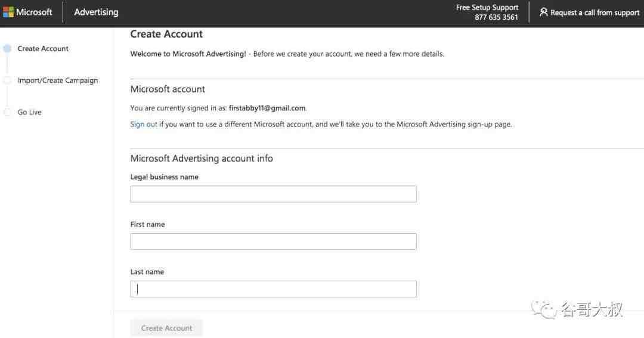Click the Import/Create Campaign step circle
This screenshot has height=338, width=644.
pos(7,80)
